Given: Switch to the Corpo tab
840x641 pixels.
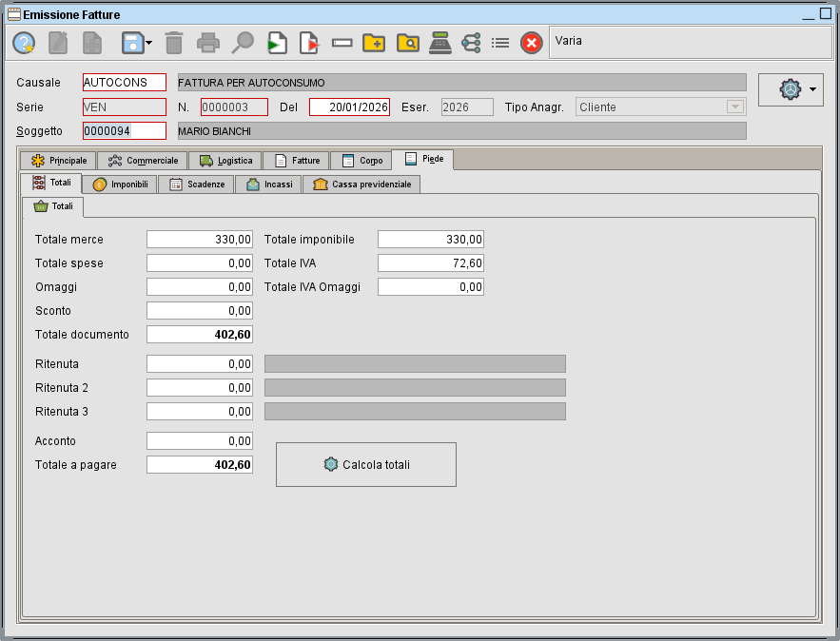Looking at the screenshot, I should [361, 160].
